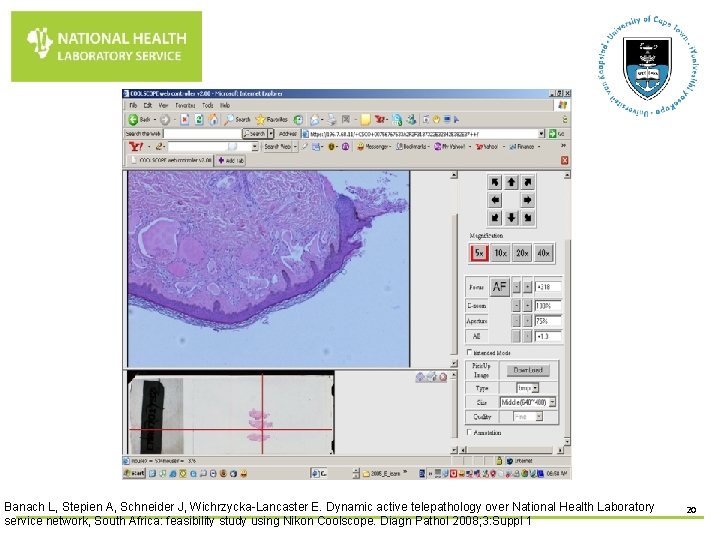The height and width of the screenshot is (540, 720).
Task: Move stage right with the right arrow
Action: point(528,200)
